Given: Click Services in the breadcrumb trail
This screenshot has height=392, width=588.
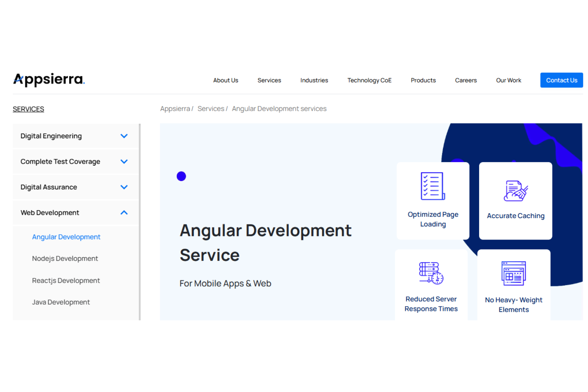Looking at the screenshot, I should pos(211,108).
